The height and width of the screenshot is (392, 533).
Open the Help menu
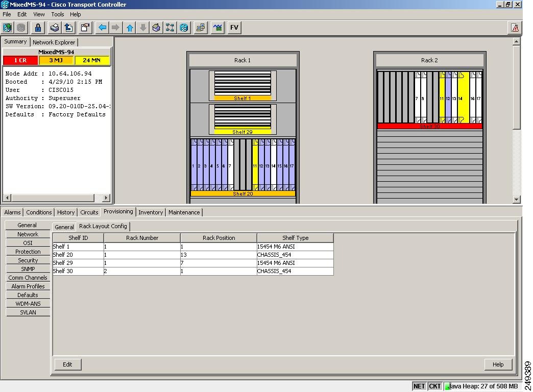click(75, 14)
